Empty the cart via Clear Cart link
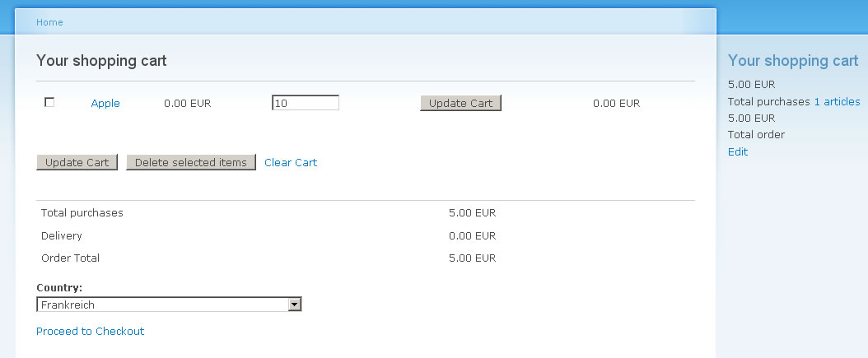The width and height of the screenshot is (868, 358). pyautogui.click(x=291, y=163)
